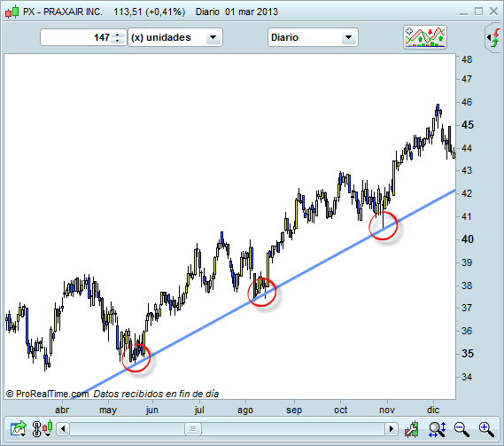This screenshot has height=446, width=504.
Task: Zoom out with the minus magnifier
Action: coord(461,429)
